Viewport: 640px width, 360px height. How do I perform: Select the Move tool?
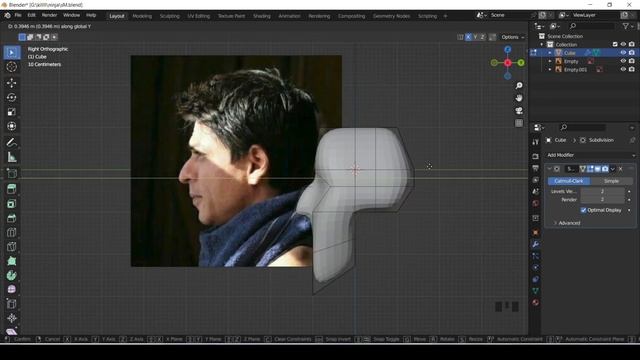coord(11,83)
